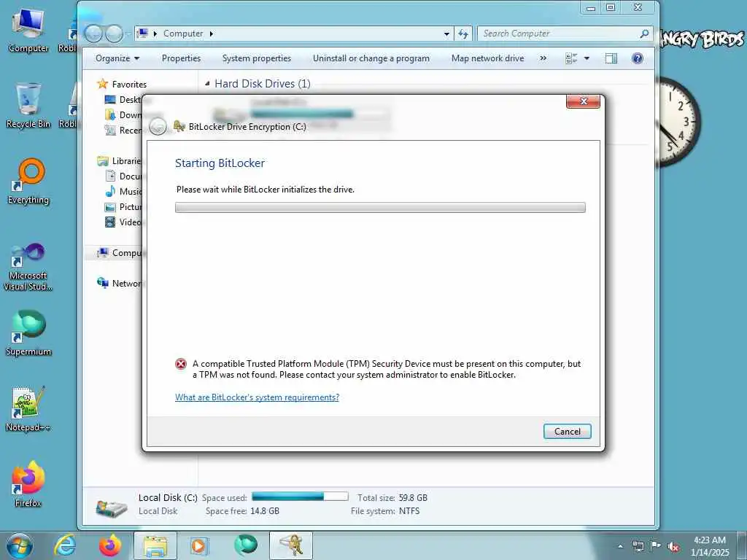Viewport: 747px width, 560px height.
Task: Click the back arrow in BitLocker dialog
Action: (158, 127)
